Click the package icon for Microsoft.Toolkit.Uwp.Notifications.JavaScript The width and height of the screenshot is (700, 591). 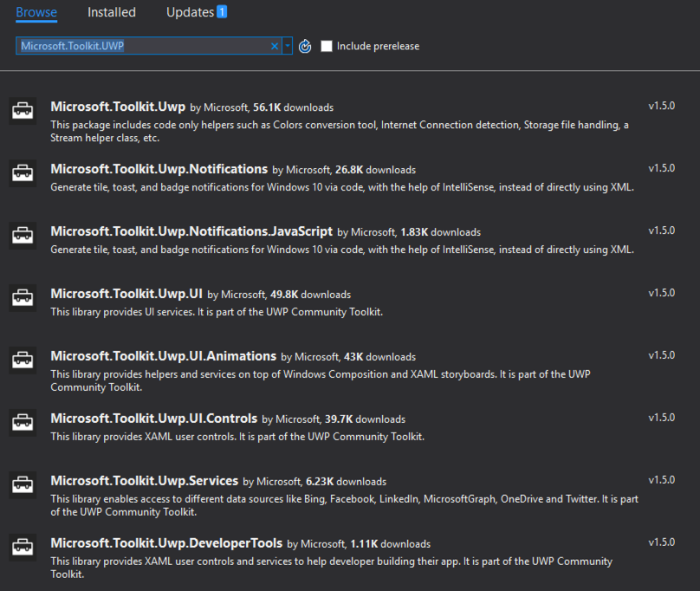(23, 235)
